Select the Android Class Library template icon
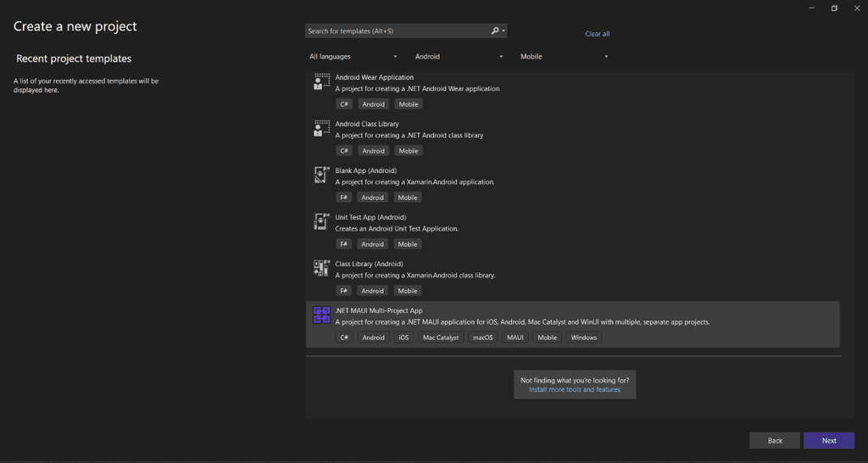The image size is (868, 463). click(321, 128)
